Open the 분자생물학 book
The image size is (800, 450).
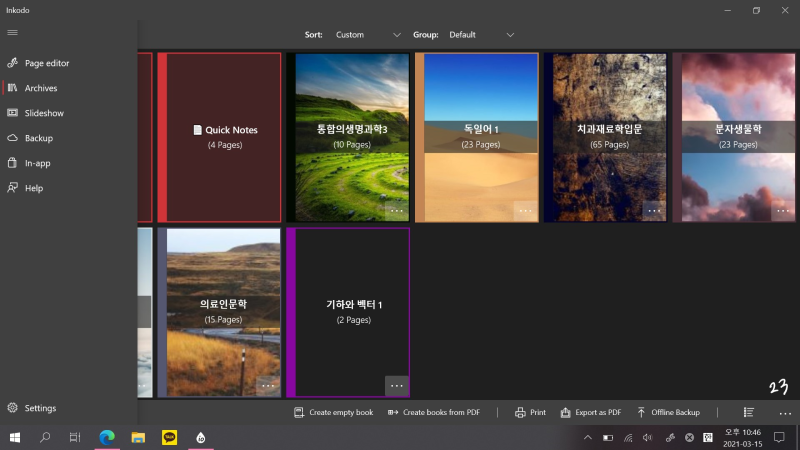734,137
